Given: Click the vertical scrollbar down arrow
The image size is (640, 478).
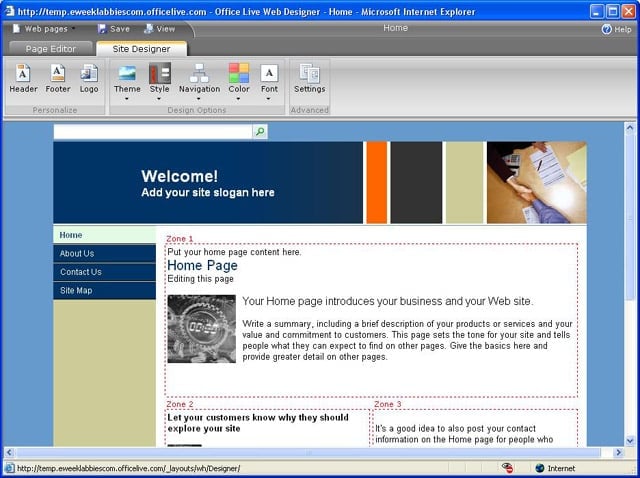Looking at the screenshot, I should tap(630, 440).
